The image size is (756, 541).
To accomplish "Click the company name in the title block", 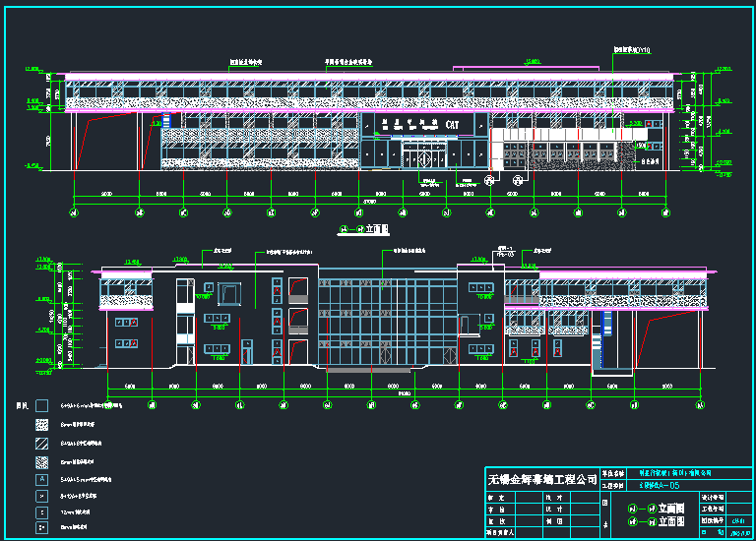I will (x=541, y=479).
